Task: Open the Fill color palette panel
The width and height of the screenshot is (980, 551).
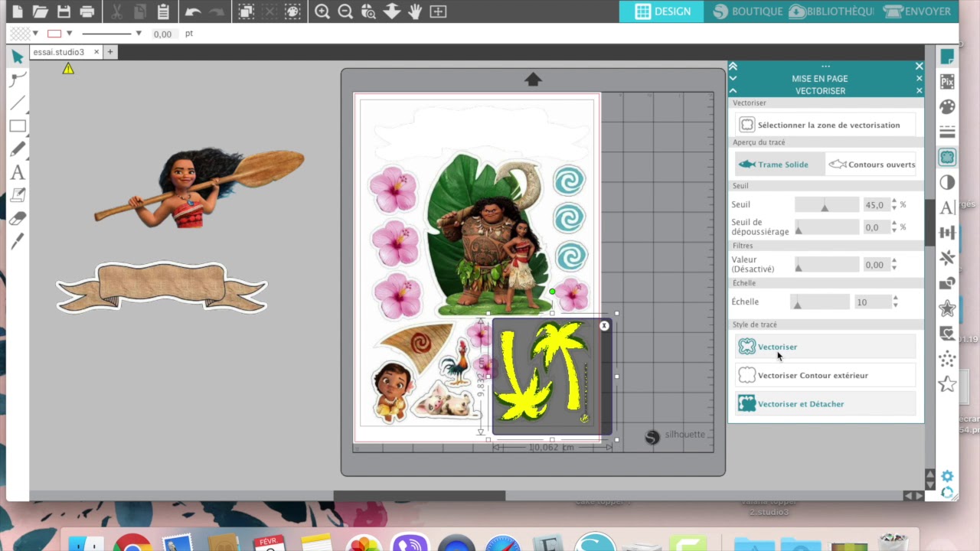Action: coord(947,106)
